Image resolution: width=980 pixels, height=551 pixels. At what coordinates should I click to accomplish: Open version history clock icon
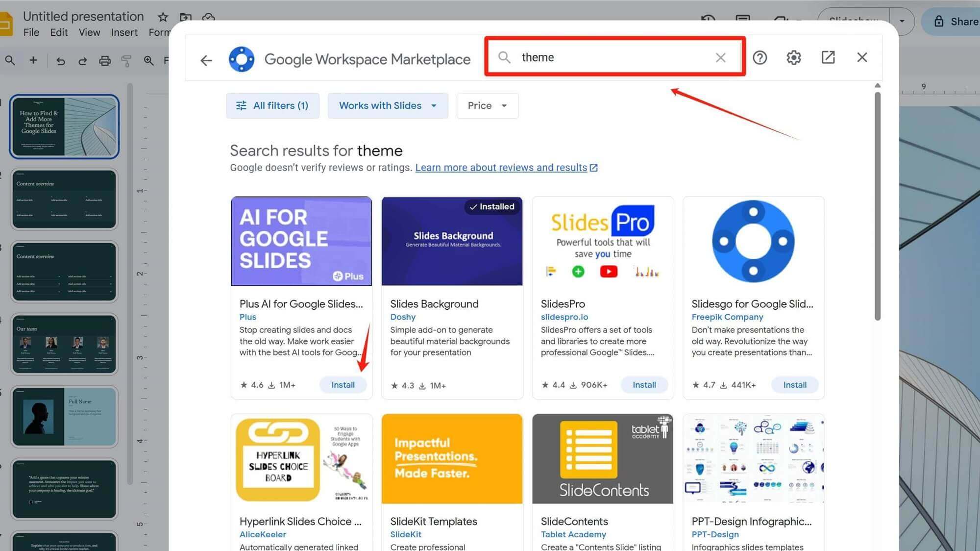click(708, 20)
